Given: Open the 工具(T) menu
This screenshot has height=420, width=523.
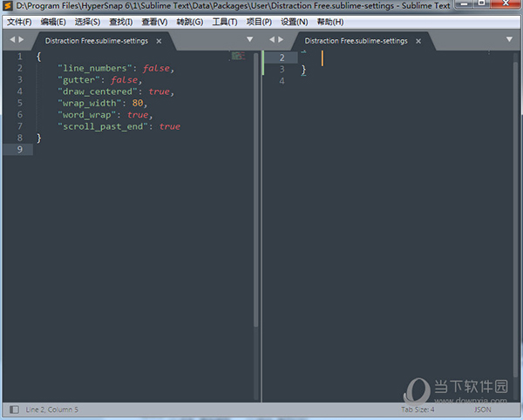Looking at the screenshot, I should point(225,22).
